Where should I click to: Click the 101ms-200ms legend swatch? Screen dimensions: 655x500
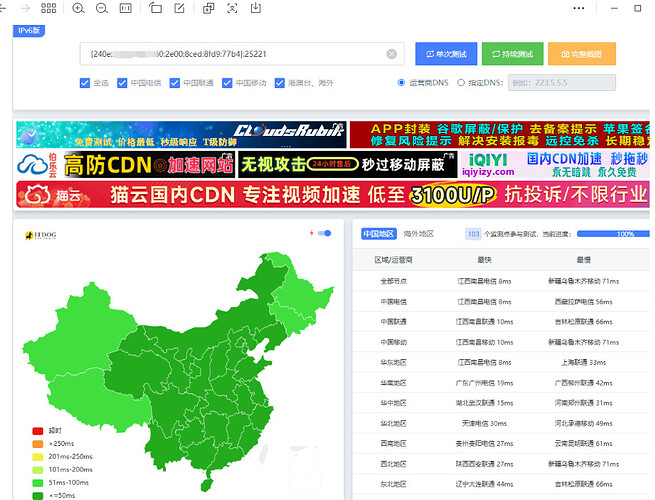pos(38,470)
